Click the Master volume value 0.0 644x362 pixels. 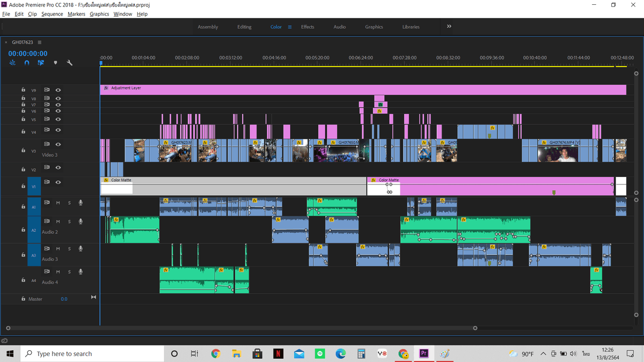(x=64, y=299)
